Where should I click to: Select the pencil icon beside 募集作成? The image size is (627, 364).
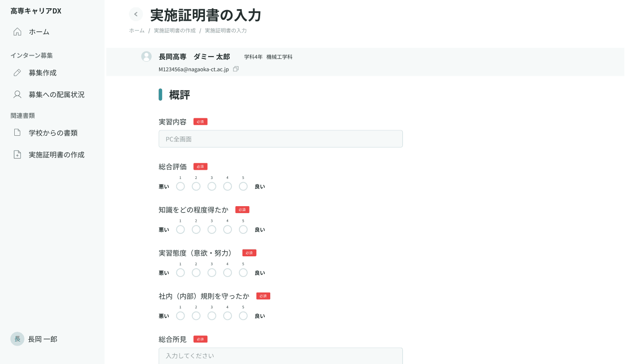(17, 72)
